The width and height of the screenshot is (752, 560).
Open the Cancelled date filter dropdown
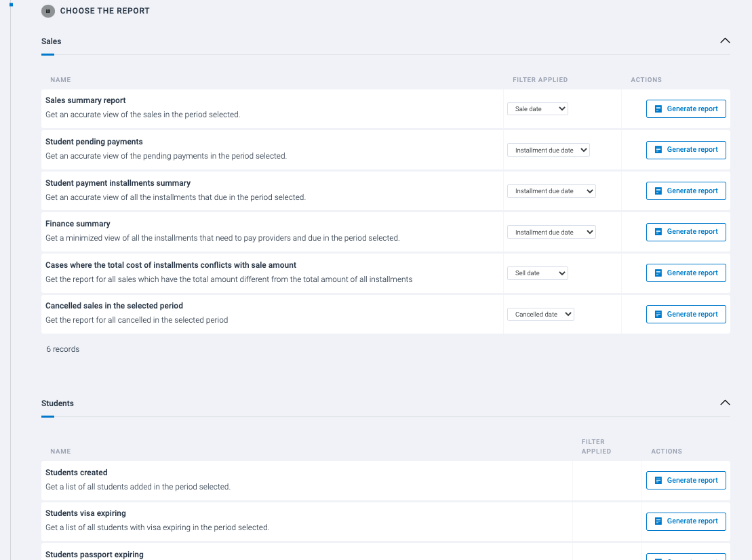point(540,314)
